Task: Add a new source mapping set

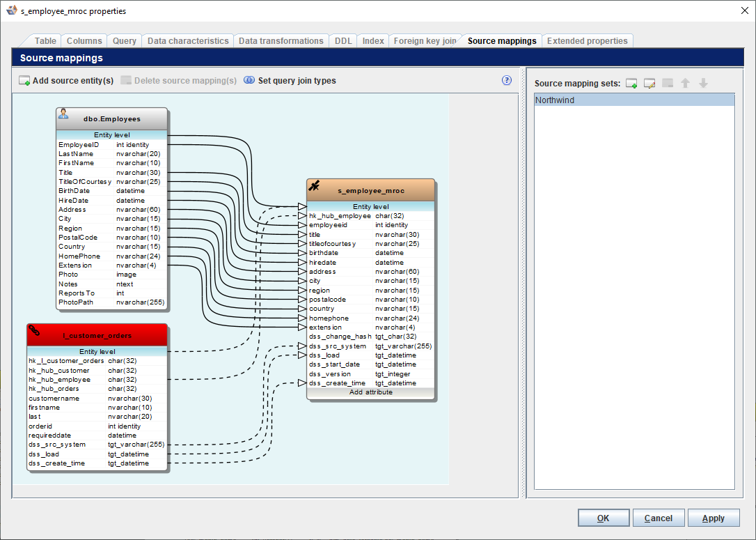Action: click(631, 84)
